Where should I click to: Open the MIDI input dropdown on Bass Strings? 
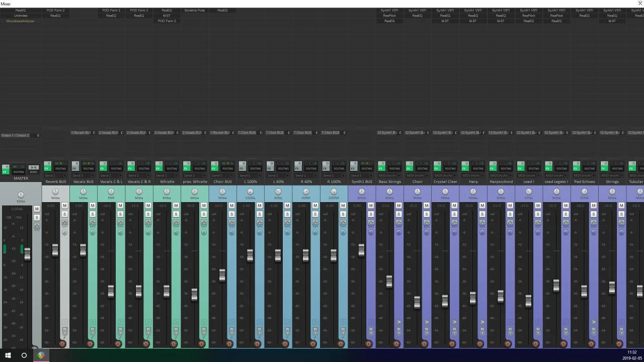coord(389,175)
